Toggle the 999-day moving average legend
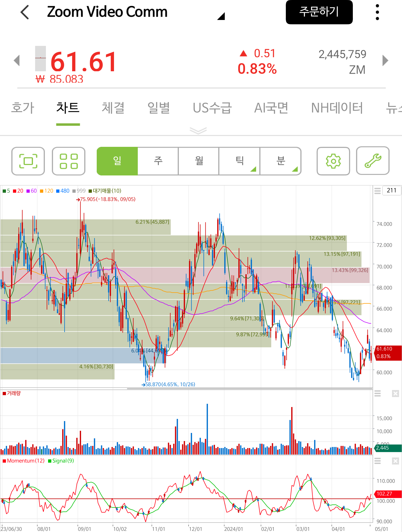 pos(79,191)
